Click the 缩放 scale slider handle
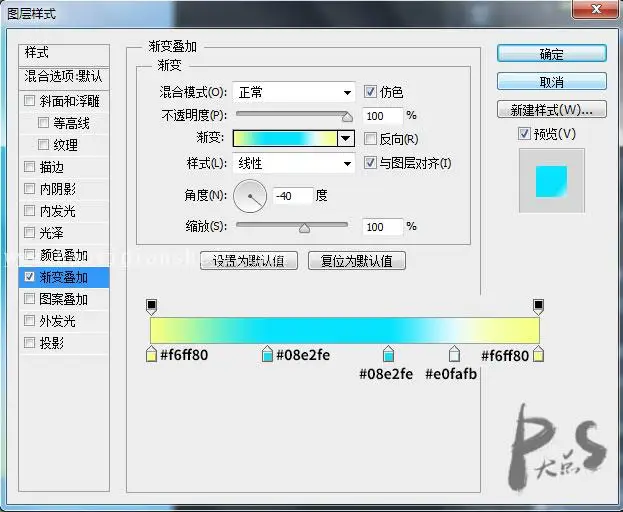 click(x=304, y=228)
